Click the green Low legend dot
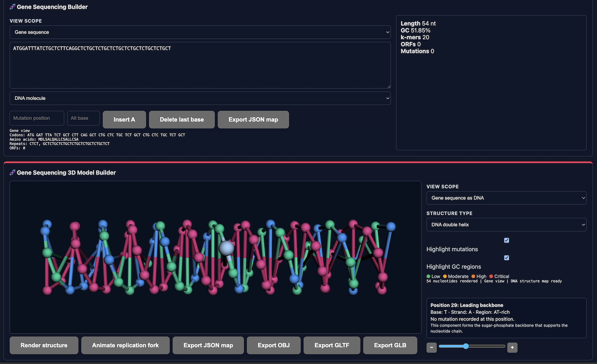Image resolution: width=597 pixels, height=364 pixels. (429, 277)
